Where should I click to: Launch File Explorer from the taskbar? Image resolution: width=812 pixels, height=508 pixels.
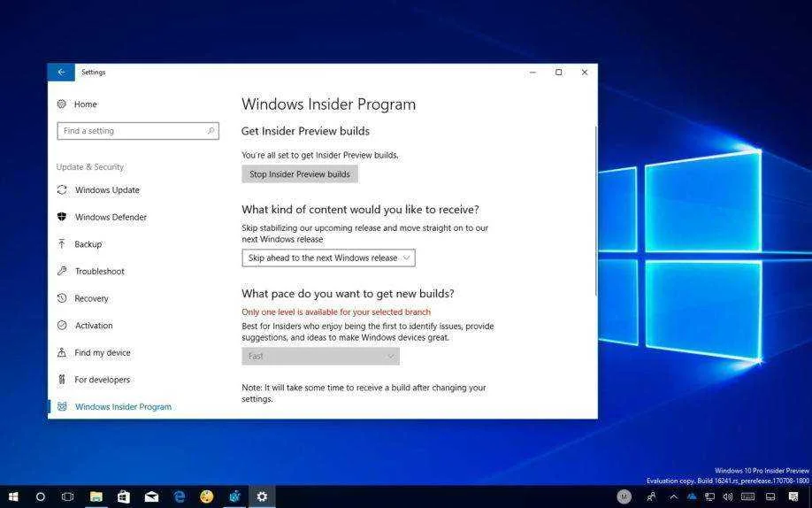pyautogui.click(x=96, y=496)
